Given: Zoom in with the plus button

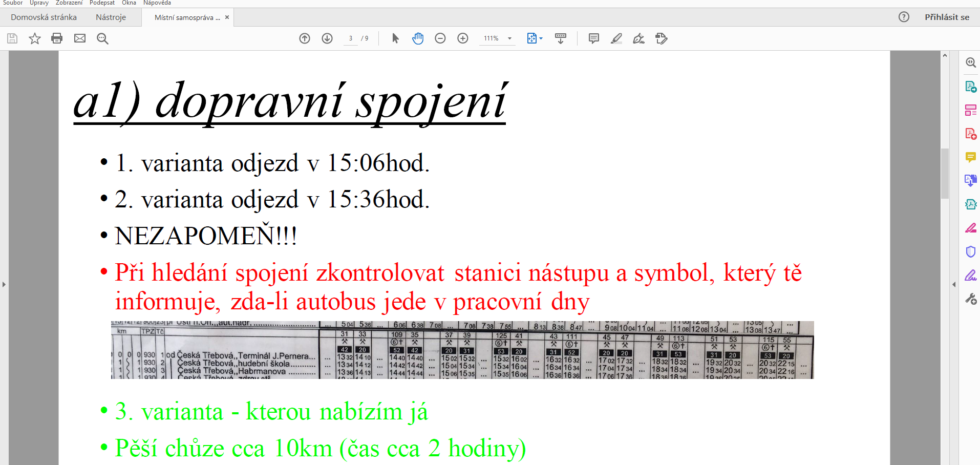Looking at the screenshot, I should [x=463, y=38].
